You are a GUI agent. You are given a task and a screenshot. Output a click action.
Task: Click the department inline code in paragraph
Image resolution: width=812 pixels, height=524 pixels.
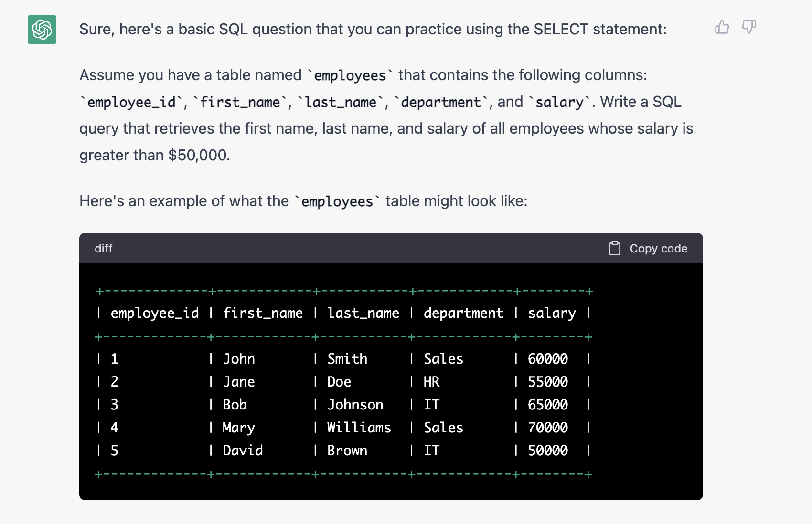pyautogui.click(x=440, y=102)
